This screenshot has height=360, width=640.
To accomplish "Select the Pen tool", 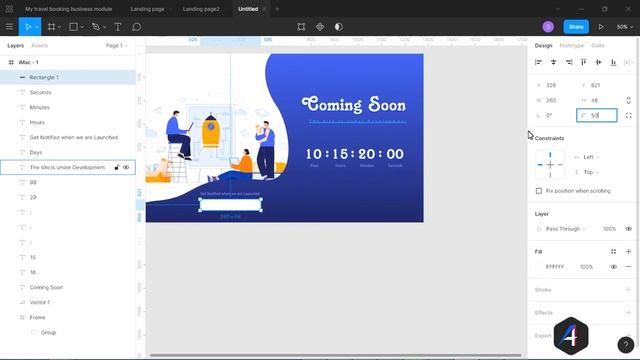I will [96, 27].
